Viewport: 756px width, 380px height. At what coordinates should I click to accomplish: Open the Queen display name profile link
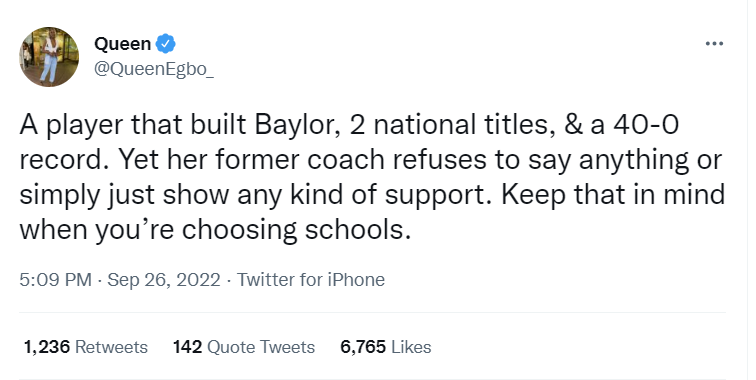(122, 44)
